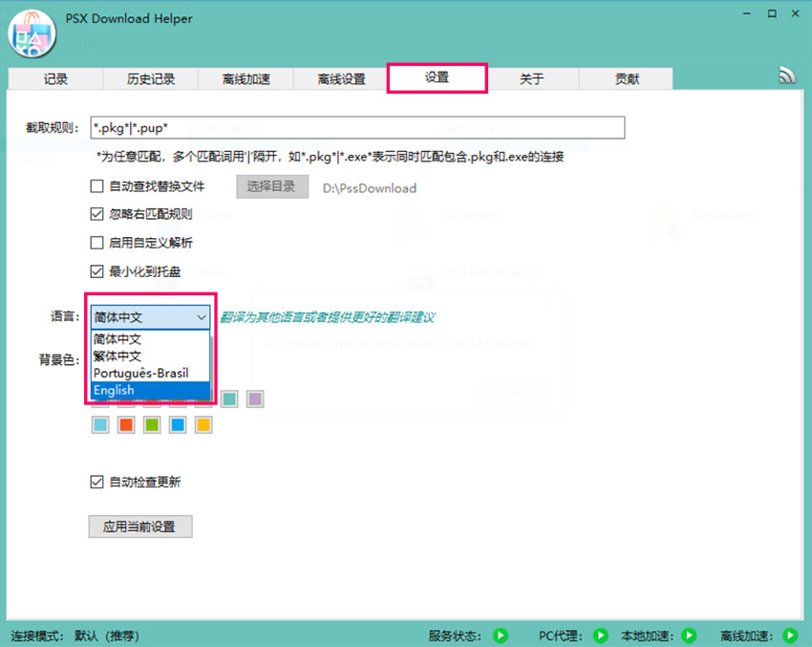The image size is (812, 647).
Task: Collapse the 语言 dropdown arrow
Action: click(201, 316)
